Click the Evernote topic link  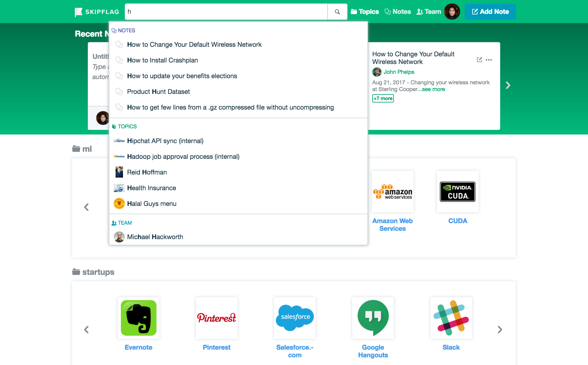pos(138,347)
